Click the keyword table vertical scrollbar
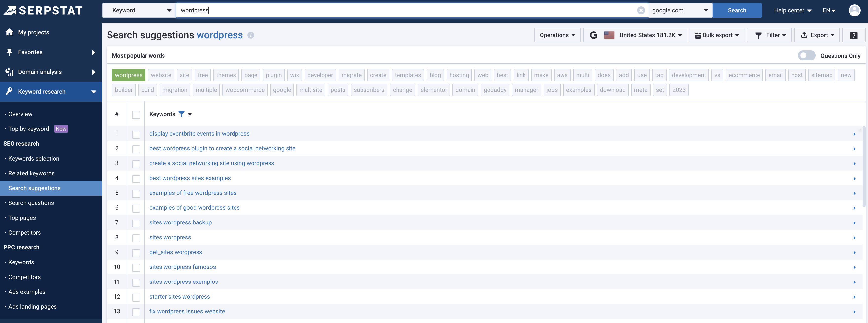Viewport: 868px width, 323px height. point(864,167)
